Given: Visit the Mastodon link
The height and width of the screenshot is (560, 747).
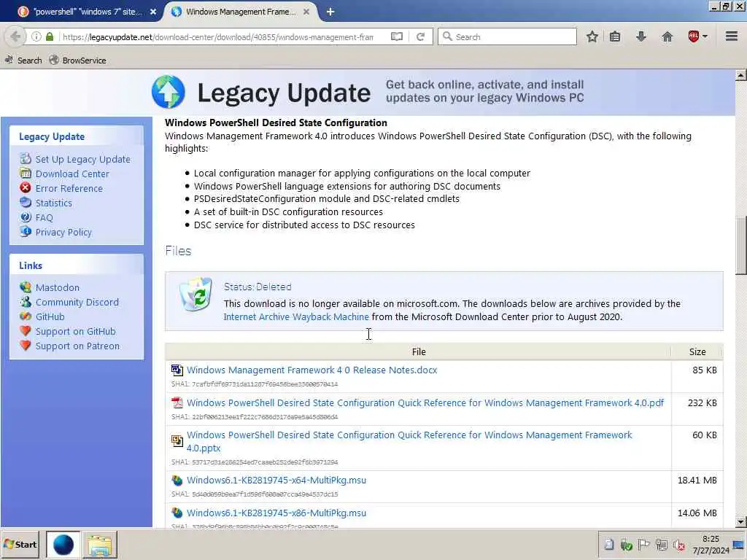Looking at the screenshot, I should [x=58, y=287].
